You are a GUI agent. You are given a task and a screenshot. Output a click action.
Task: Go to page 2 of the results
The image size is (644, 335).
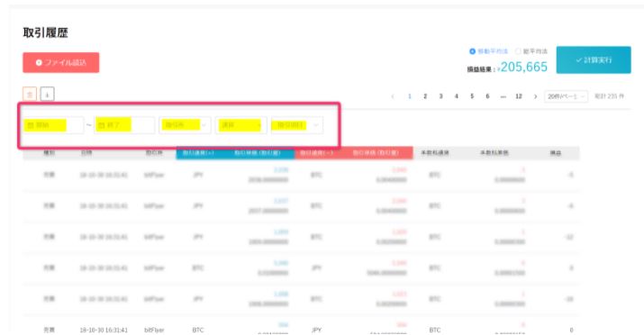[425, 96]
